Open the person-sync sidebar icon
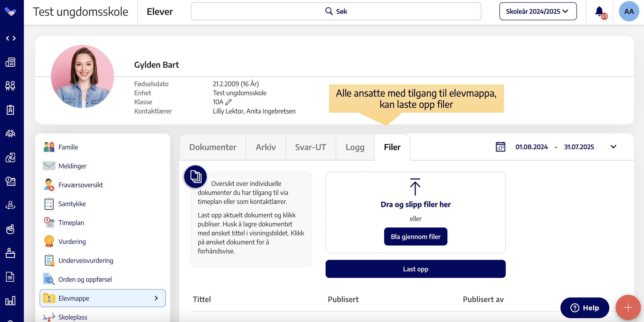This screenshot has width=644, height=322. click(11, 205)
